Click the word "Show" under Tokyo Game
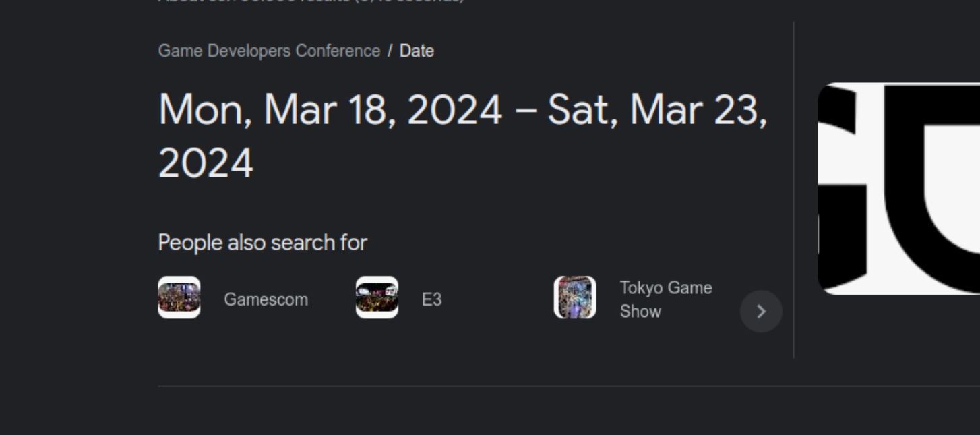 coord(640,312)
